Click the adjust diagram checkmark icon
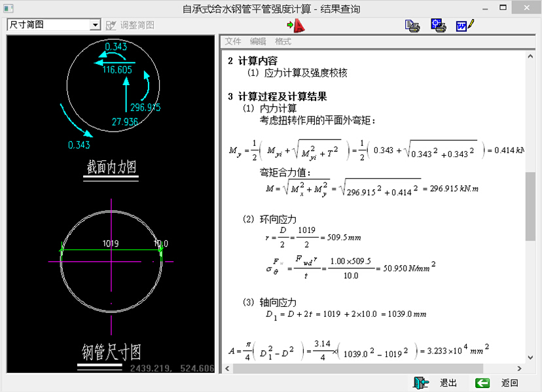 tap(111, 26)
